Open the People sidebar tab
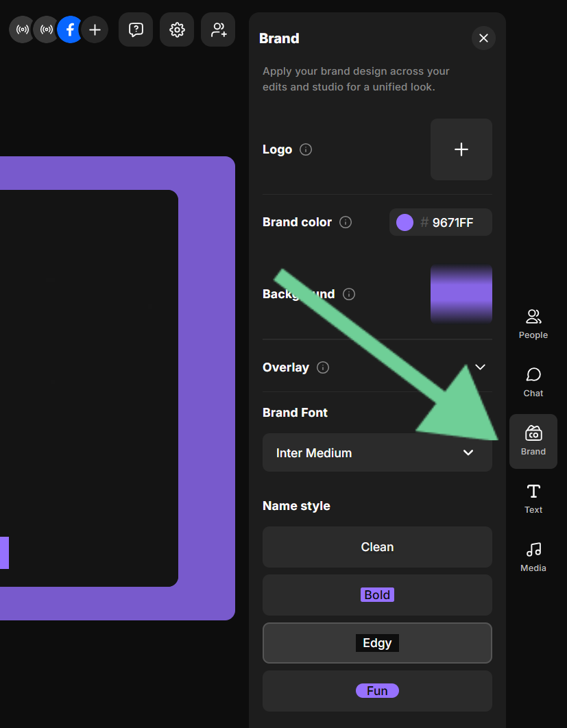Viewport: 567px width, 728px height. [x=533, y=324]
